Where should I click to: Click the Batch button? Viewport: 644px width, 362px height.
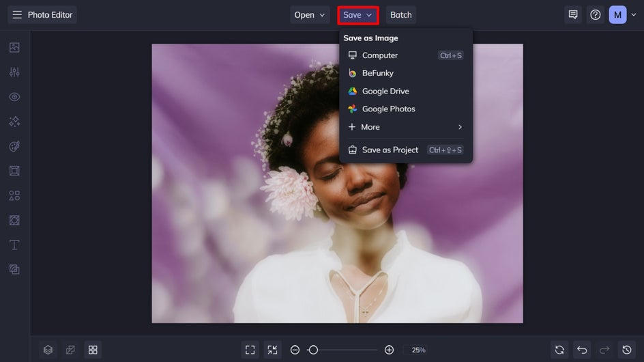tap(400, 15)
